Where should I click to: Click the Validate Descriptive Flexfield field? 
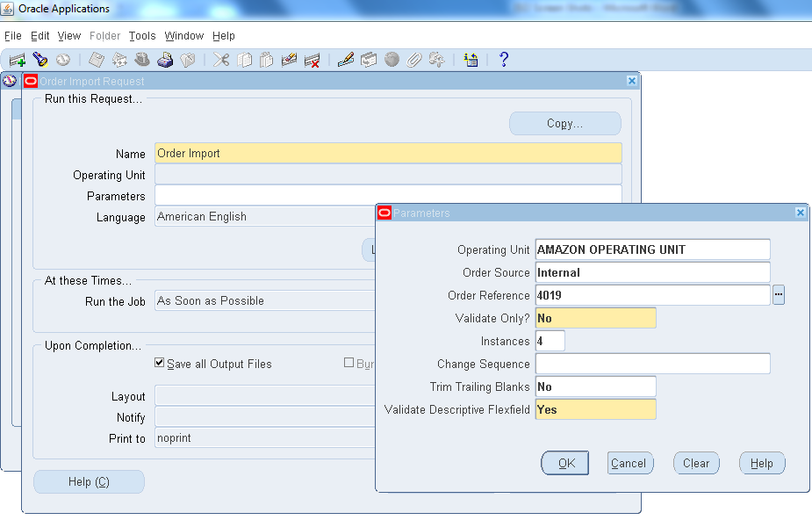(595, 409)
